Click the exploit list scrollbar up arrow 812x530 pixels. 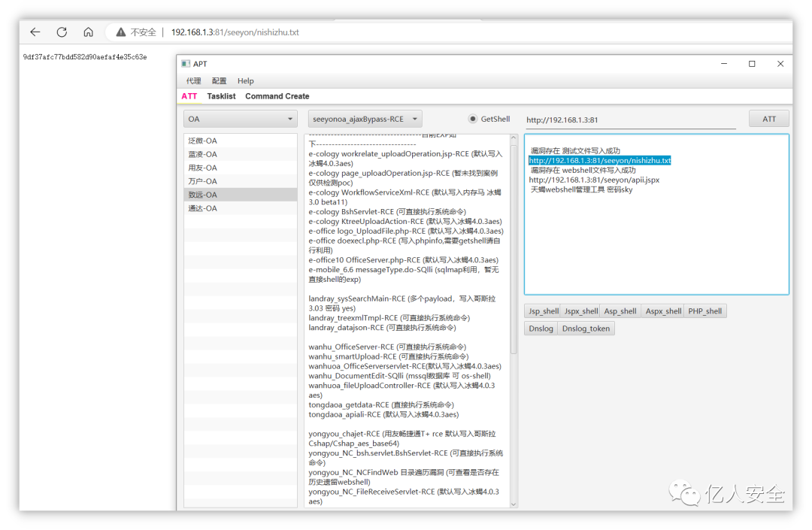click(514, 138)
